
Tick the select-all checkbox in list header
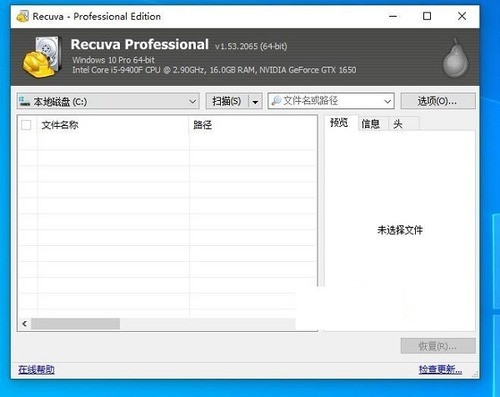click(x=26, y=125)
